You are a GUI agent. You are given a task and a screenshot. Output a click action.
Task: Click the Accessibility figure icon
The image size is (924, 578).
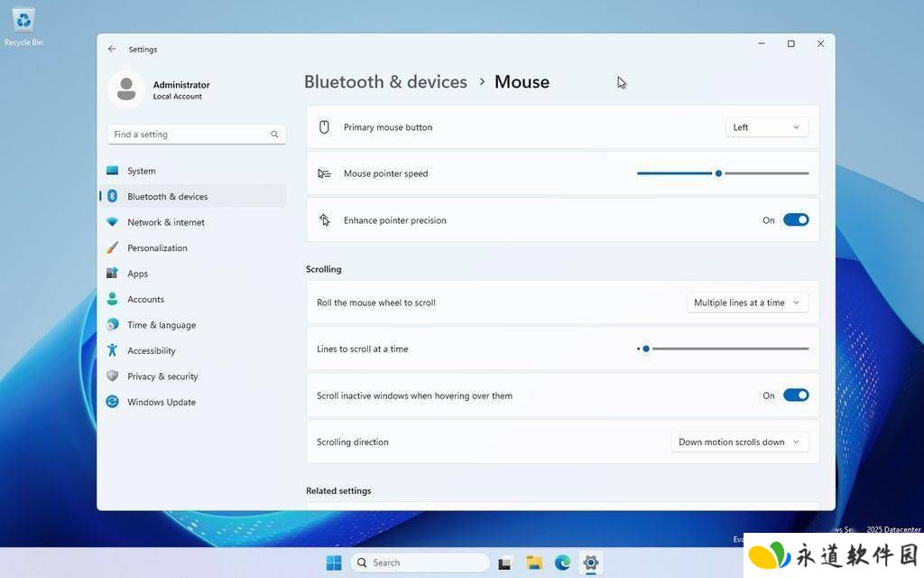112,350
